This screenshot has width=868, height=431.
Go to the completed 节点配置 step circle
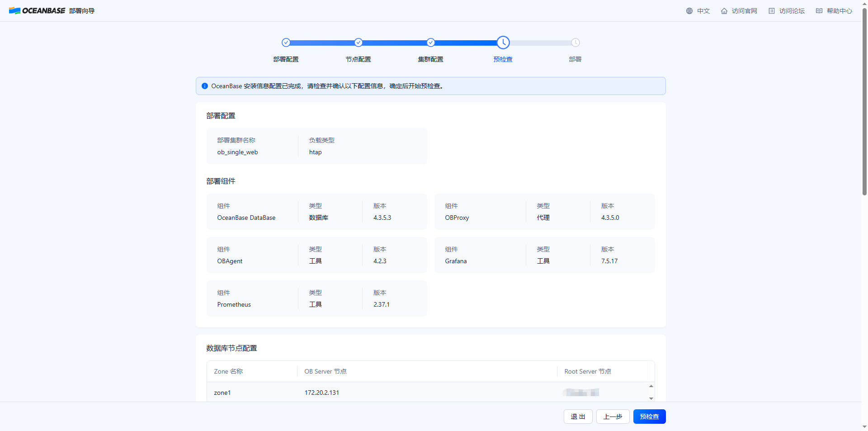coord(359,43)
